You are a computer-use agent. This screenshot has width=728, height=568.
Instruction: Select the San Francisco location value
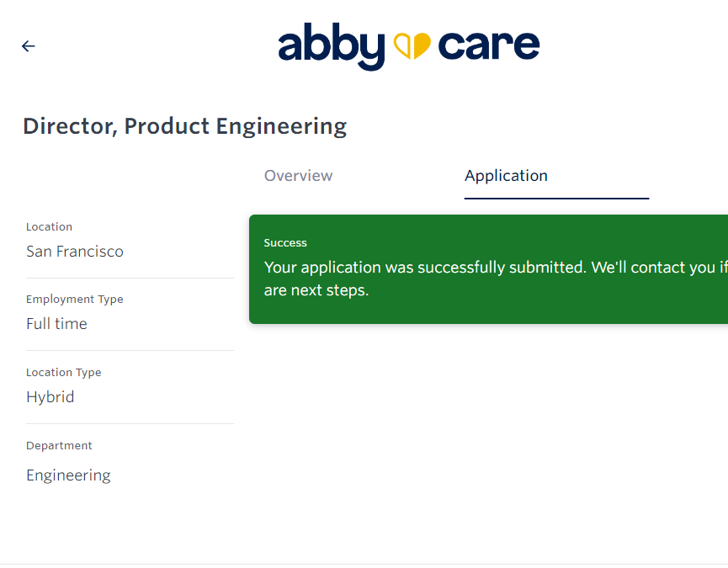point(75,252)
